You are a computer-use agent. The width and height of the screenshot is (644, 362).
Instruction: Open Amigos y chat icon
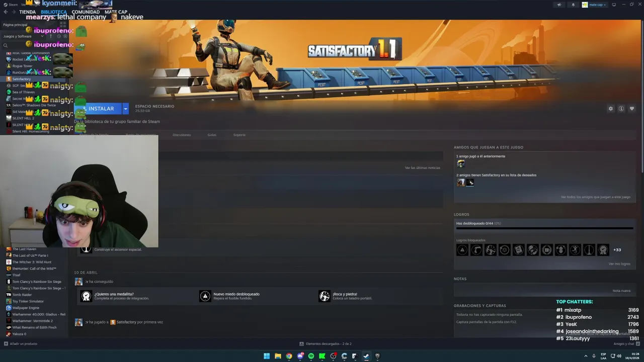[x=638, y=344]
